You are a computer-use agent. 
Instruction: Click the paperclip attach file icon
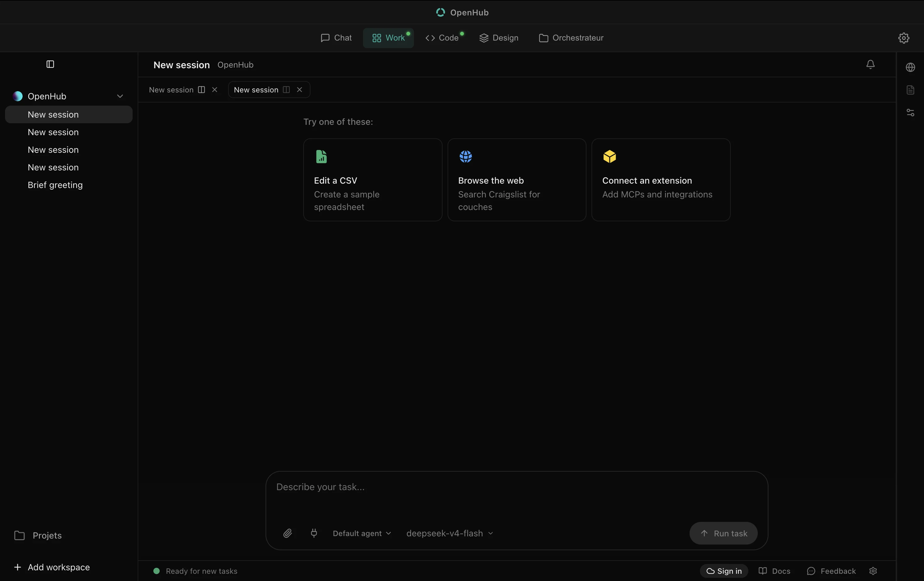(287, 533)
